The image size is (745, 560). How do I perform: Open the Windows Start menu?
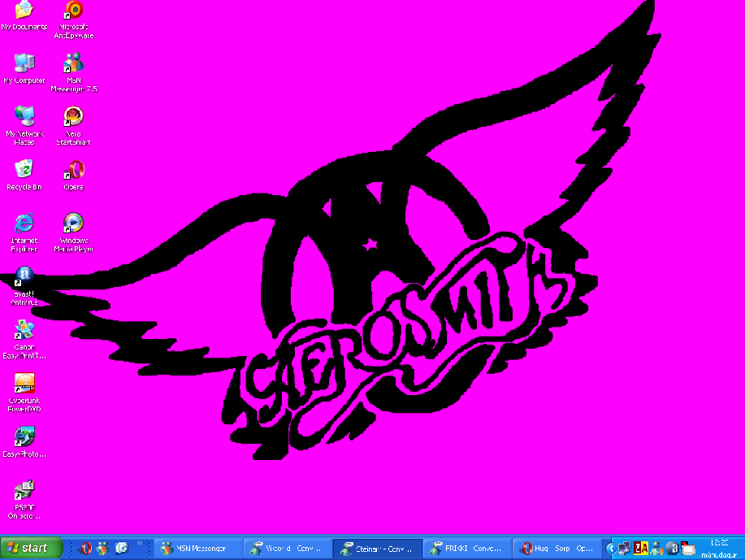click(x=31, y=548)
